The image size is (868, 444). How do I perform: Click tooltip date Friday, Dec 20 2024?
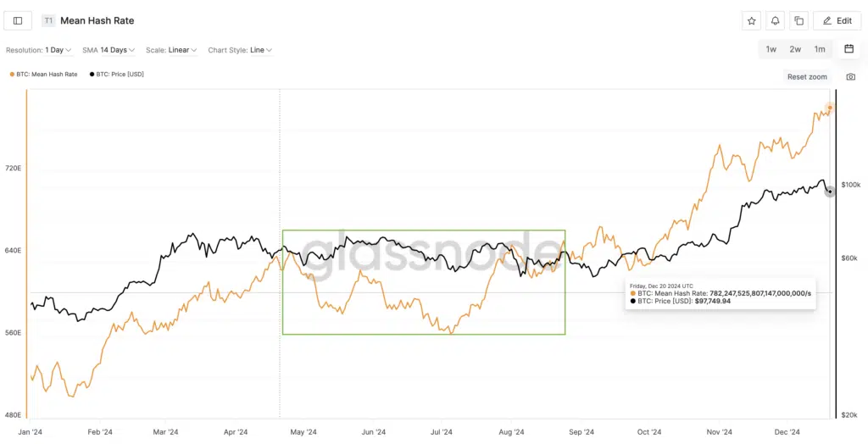coord(661,286)
